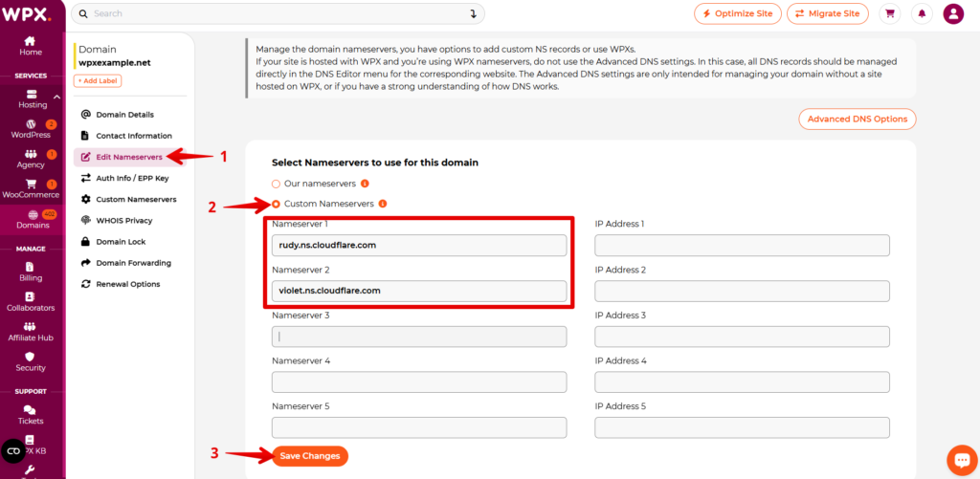Click info icon next to Our nameservers
The height and width of the screenshot is (479, 980).
click(x=365, y=184)
